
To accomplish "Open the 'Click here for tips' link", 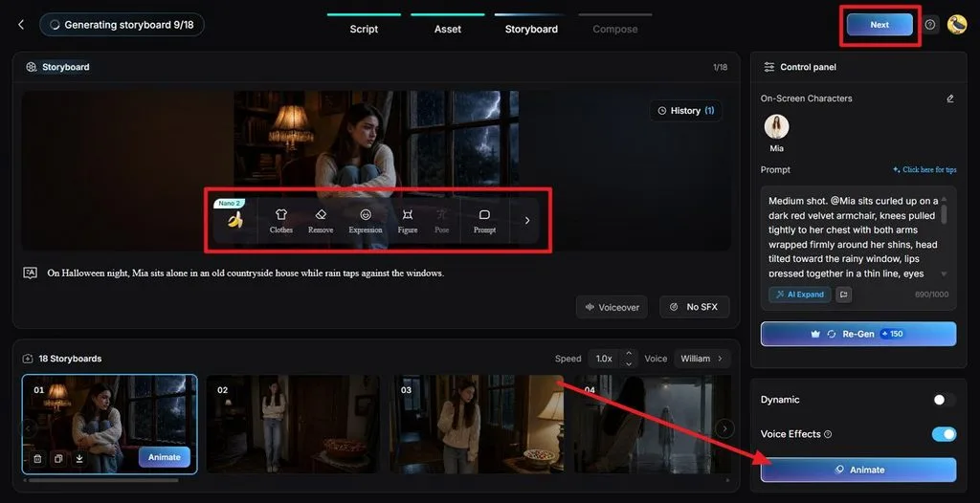I will point(924,170).
